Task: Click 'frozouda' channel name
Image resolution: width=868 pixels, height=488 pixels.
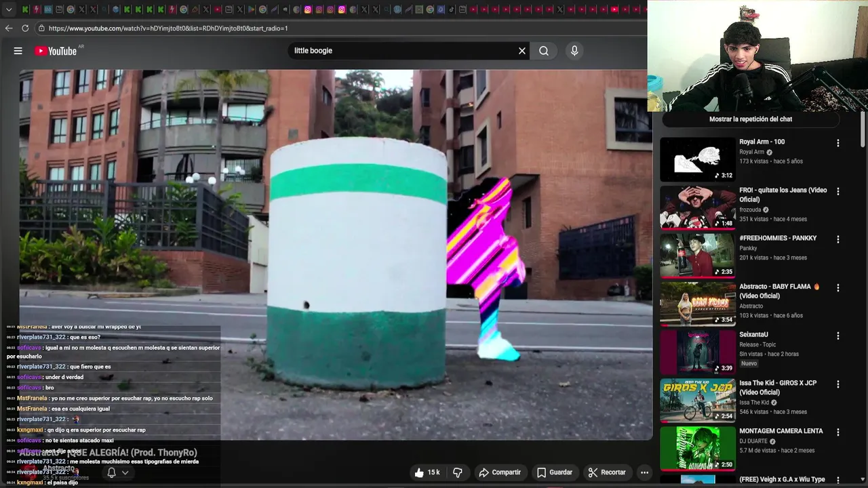Action: click(x=751, y=209)
